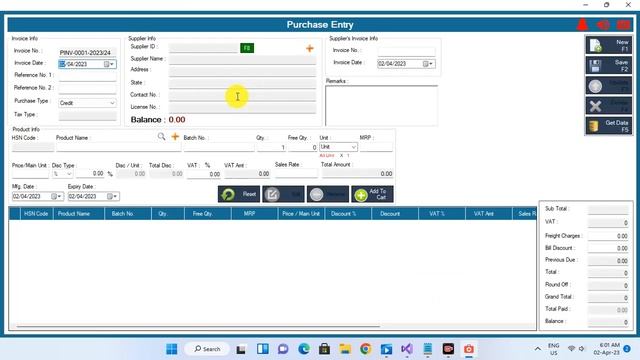Open Microsoft Edge from taskbar
This screenshot has height=360, width=640.
tap(304, 349)
